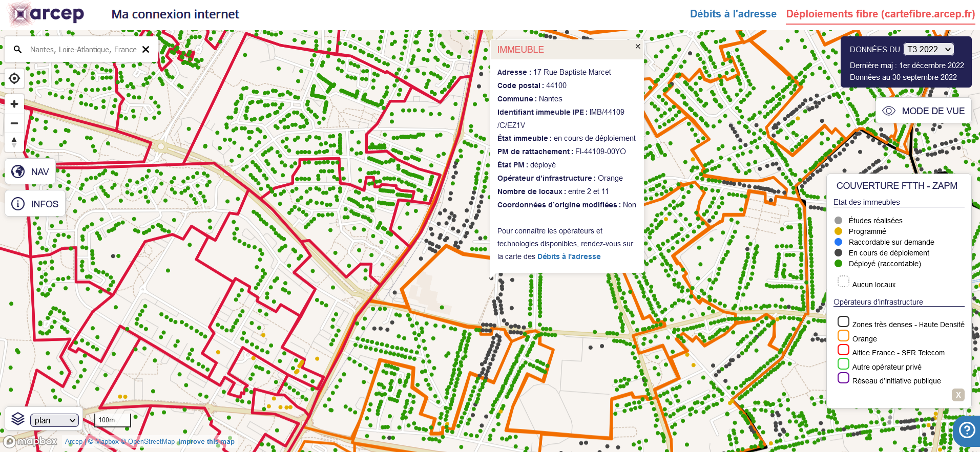
Task: Click the green Déployé legend swatch
Action: (x=839, y=264)
